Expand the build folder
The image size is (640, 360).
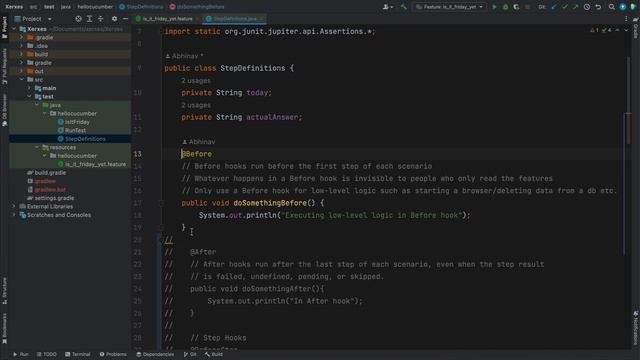coord(22,54)
